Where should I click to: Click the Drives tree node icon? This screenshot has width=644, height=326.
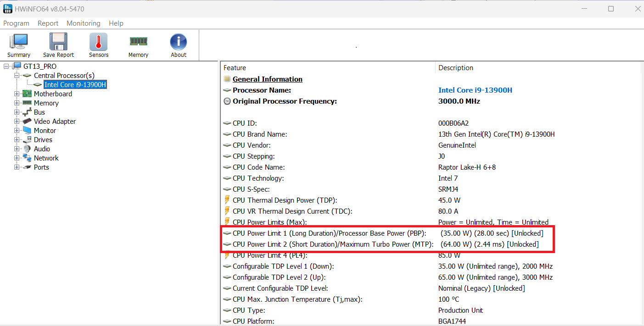click(27, 139)
